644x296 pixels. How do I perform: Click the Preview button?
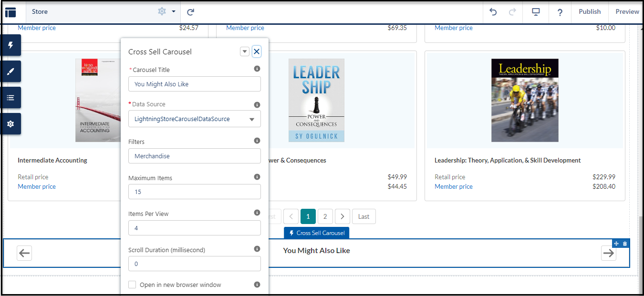point(627,12)
